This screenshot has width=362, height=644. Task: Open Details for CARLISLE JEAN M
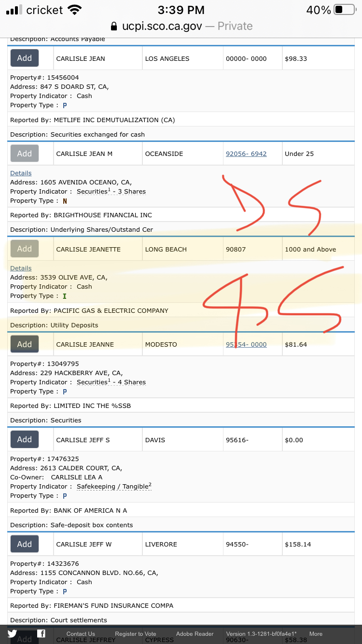tap(21, 173)
